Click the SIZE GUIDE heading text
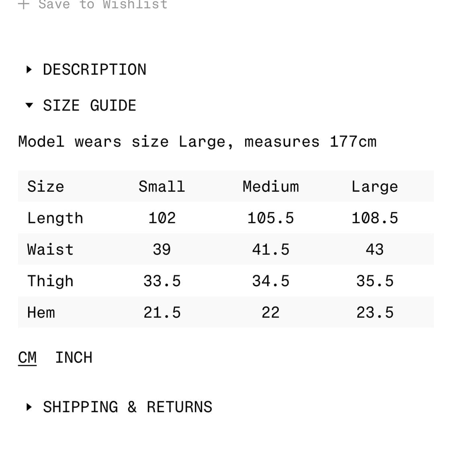 [x=90, y=106]
